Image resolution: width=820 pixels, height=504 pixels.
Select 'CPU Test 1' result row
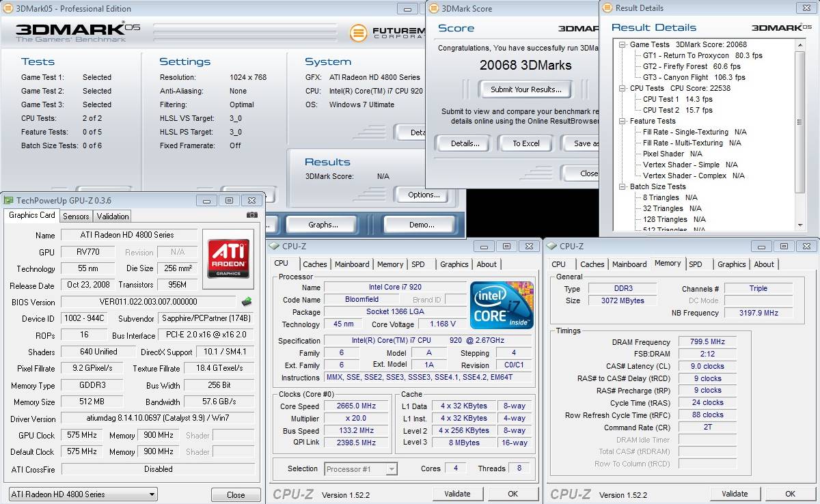(677, 99)
